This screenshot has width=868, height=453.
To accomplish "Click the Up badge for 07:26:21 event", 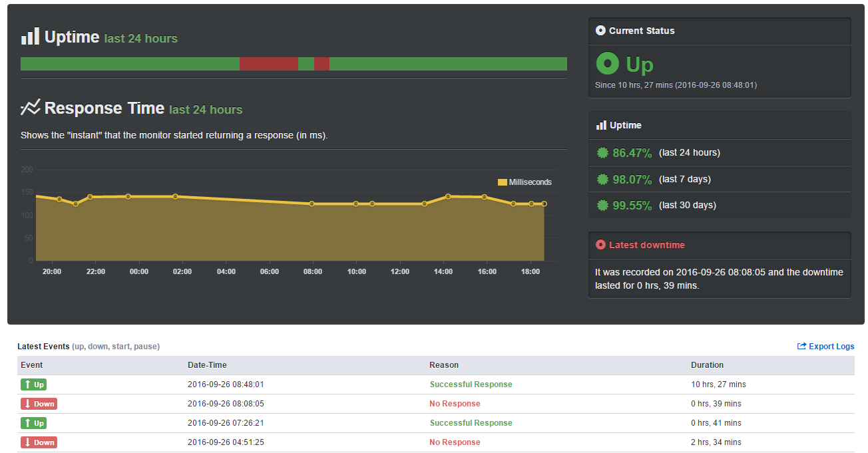I will coord(33,423).
